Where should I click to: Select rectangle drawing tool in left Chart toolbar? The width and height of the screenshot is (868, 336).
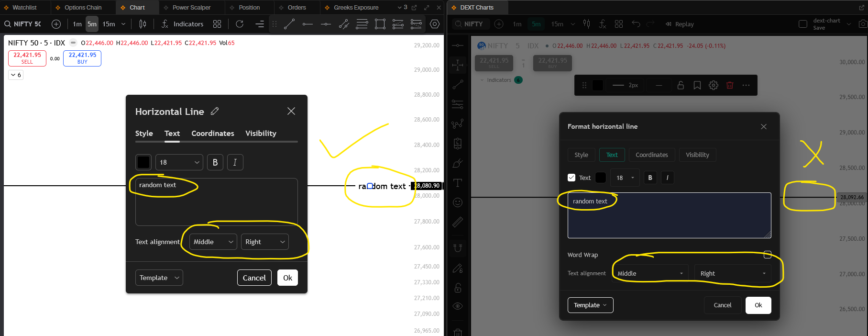click(x=380, y=24)
